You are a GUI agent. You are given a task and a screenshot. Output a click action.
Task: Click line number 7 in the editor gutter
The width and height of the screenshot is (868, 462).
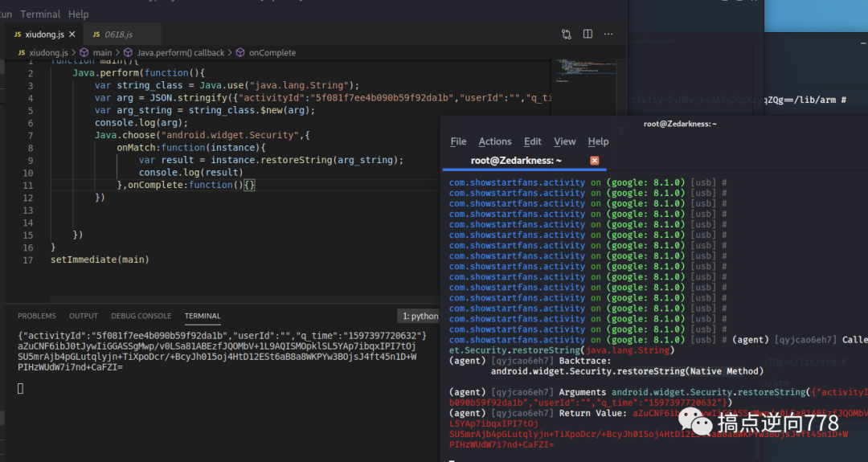(x=31, y=136)
